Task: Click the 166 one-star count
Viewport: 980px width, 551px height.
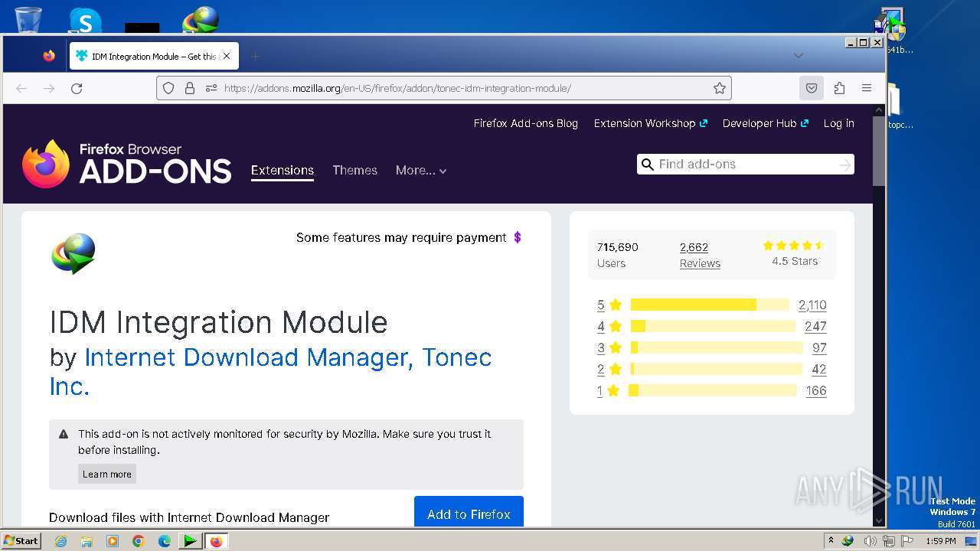Action: [x=816, y=390]
